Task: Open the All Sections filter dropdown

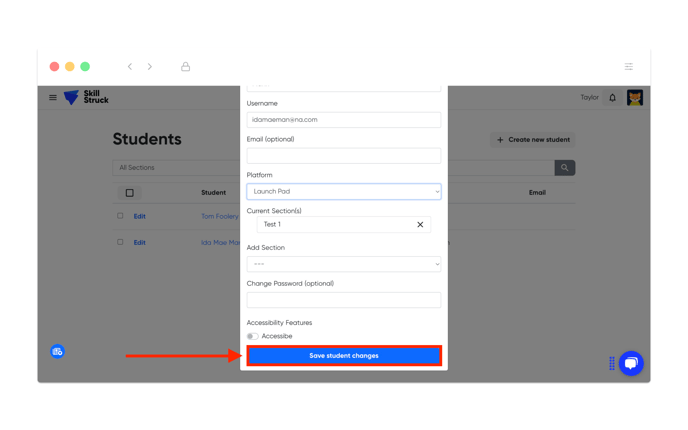Action: [176, 168]
